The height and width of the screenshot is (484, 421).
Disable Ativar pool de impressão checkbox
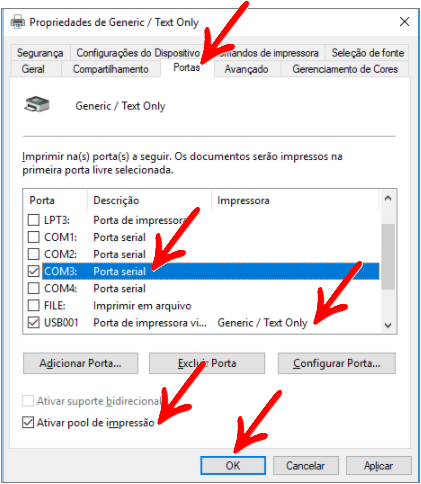tap(28, 422)
